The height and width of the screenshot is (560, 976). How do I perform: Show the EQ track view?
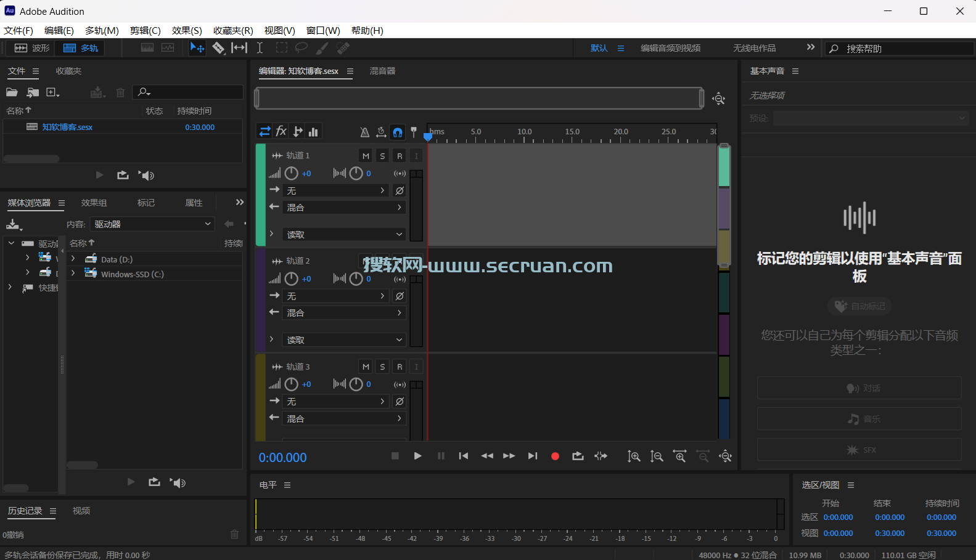pyautogui.click(x=313, y=131)
